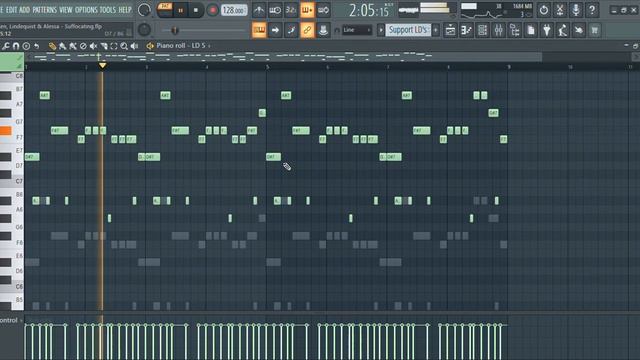Click the 2:05:15 time display
Screen dimensions: 640x360
pyautogui.click(x=369, y=10)
